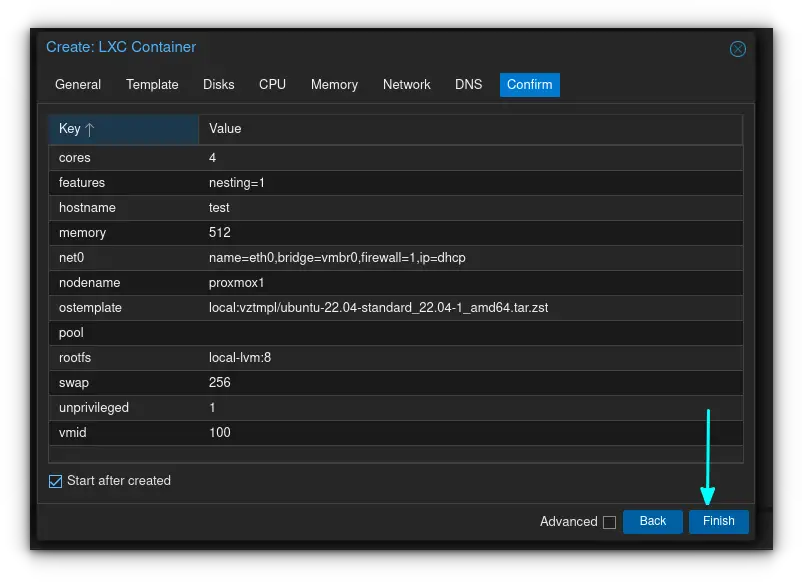Open the General tab
This screenshot has height=582, width=803.
pos(78,85)
